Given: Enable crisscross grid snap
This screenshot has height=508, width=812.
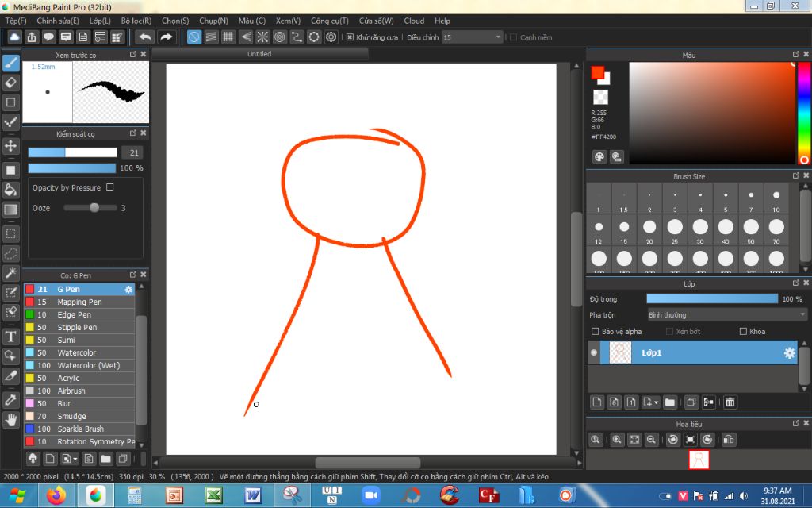Looking at the screenshot, I should [x=228, y=37].
